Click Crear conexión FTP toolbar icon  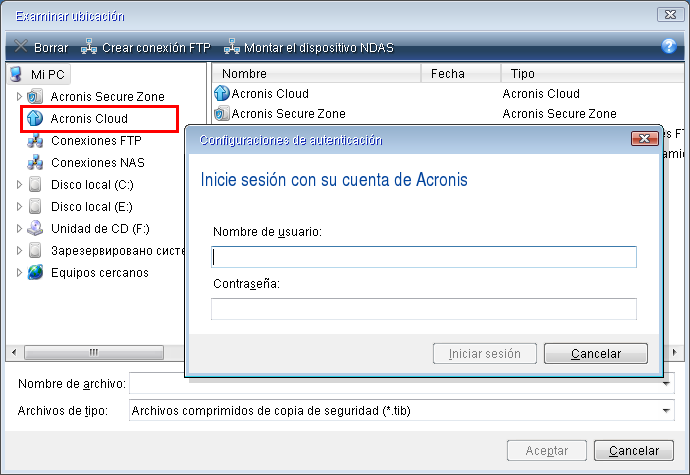click(89, 46)
